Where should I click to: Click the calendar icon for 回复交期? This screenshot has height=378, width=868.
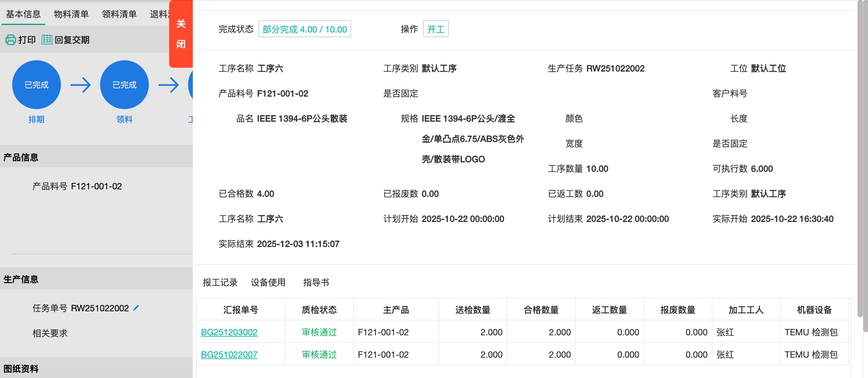47,40
